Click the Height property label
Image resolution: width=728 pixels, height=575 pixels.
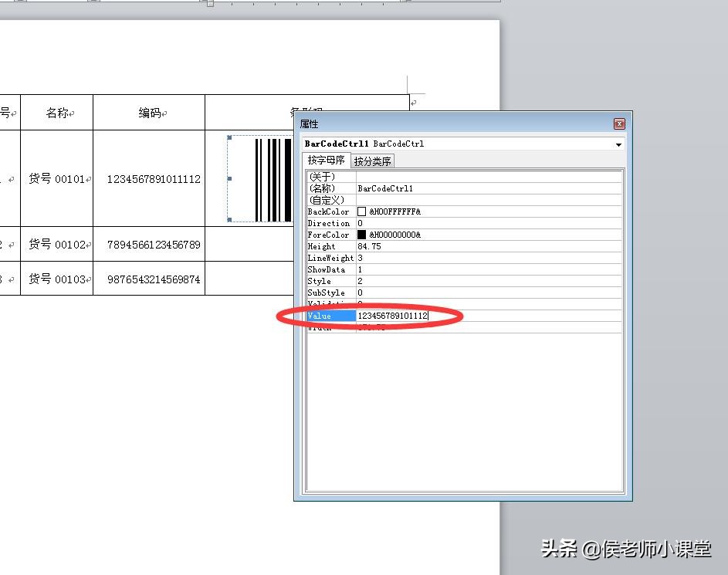click(321, 246)
